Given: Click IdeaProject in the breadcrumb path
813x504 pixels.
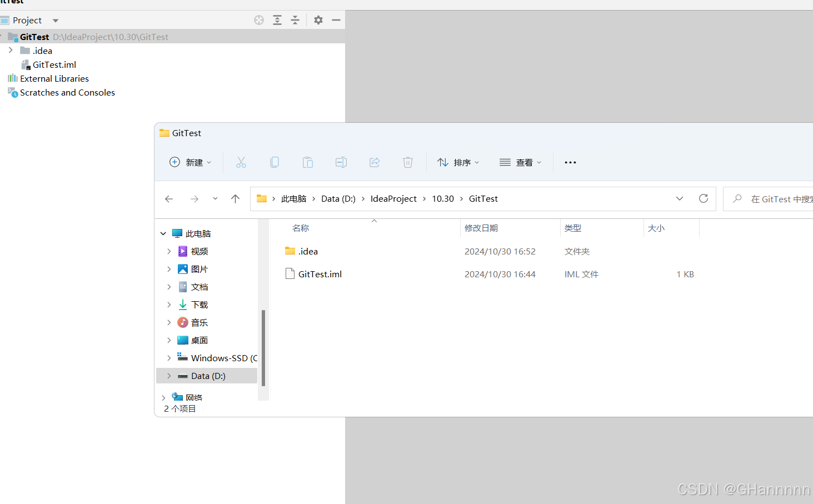Looking at the screenshot, I should tap(393, 198).
